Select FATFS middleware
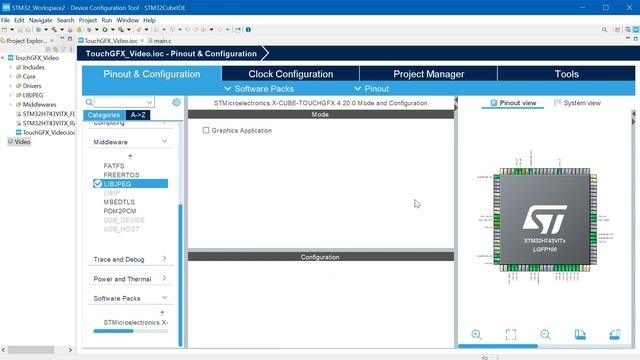 click(114, 166)
